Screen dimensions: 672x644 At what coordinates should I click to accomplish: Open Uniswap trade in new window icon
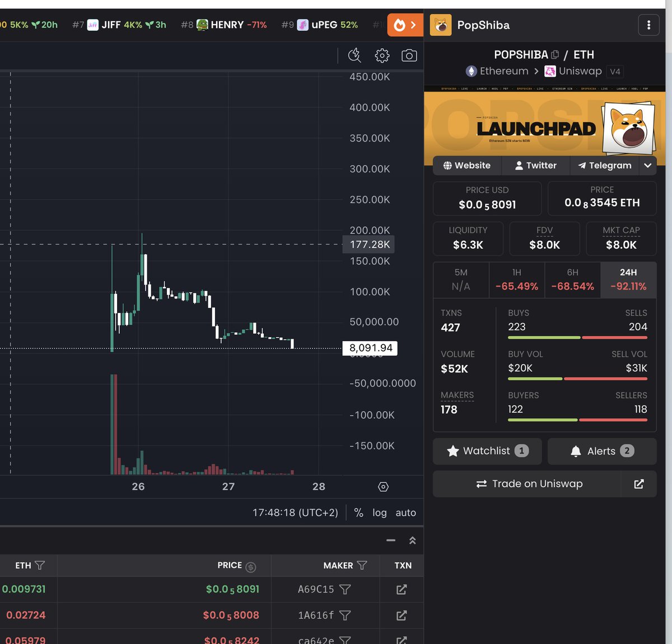pyautogui.click(x=639, y=484)
